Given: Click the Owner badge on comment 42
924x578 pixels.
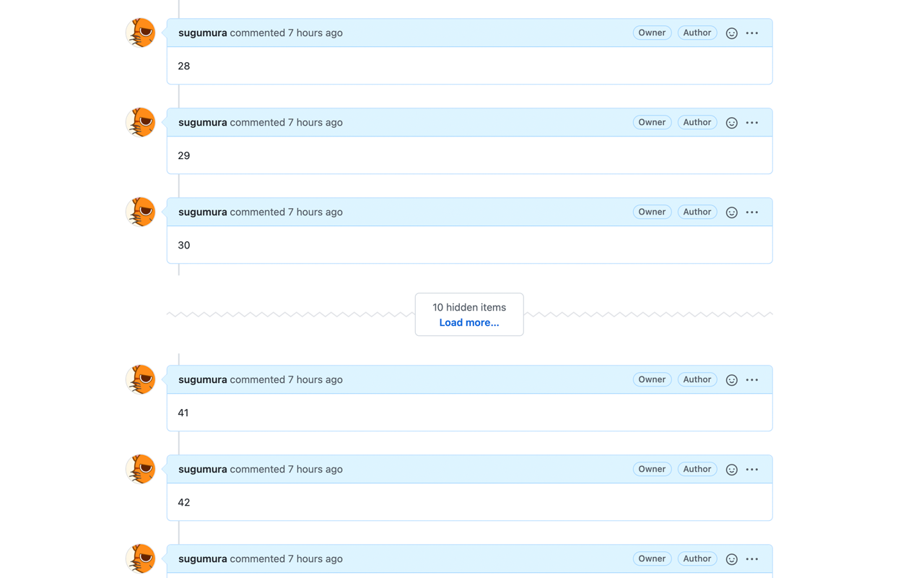Looking at the screenshot, I should coord(652,469).
